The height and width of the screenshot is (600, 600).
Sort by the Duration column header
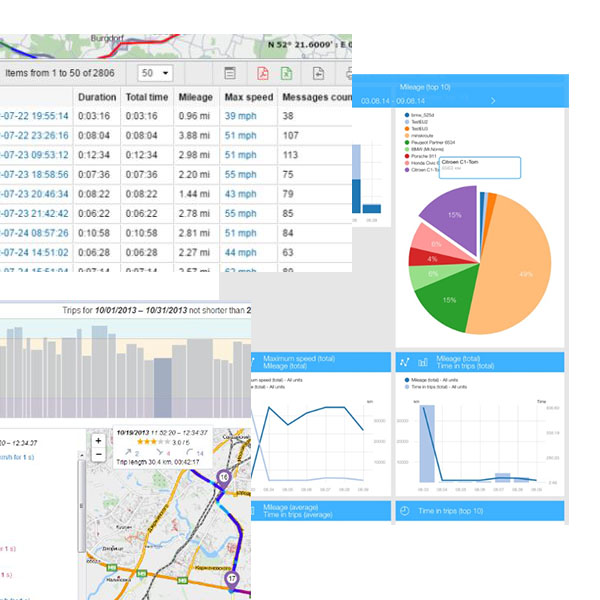(97, 97)
